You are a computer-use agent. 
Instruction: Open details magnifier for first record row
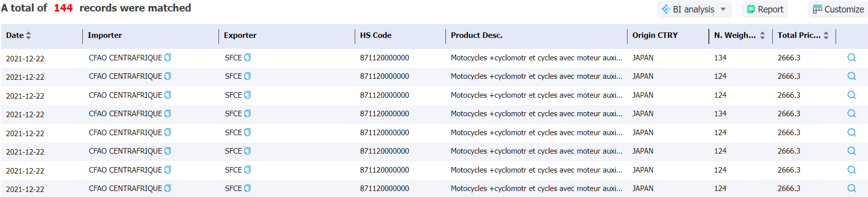852,58
